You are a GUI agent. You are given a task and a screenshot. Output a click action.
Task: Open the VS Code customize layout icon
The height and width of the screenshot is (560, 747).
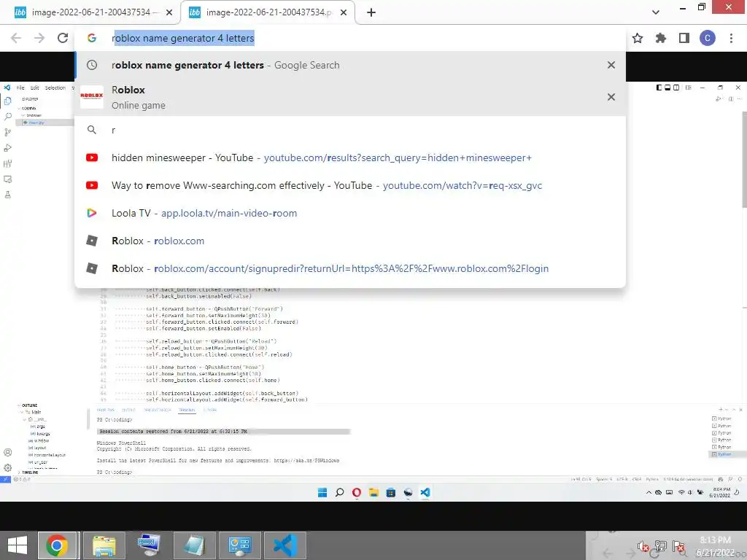coord(689,87)
